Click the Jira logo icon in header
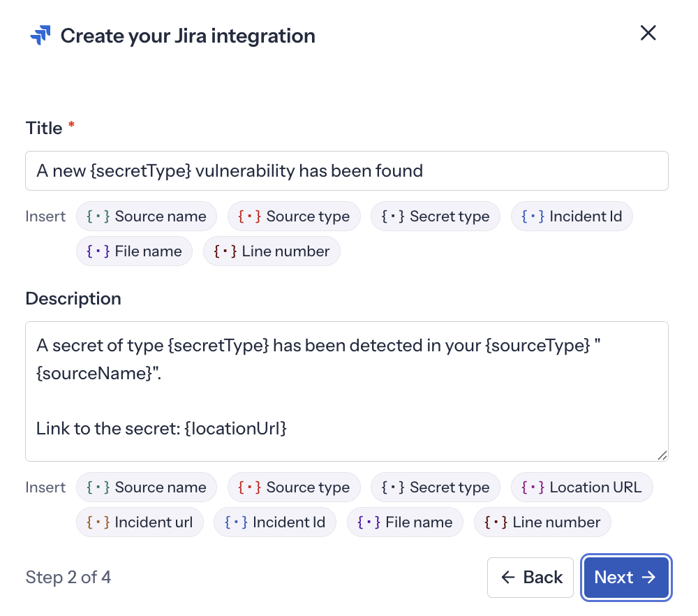698x616 pixels. coord(40,36)
